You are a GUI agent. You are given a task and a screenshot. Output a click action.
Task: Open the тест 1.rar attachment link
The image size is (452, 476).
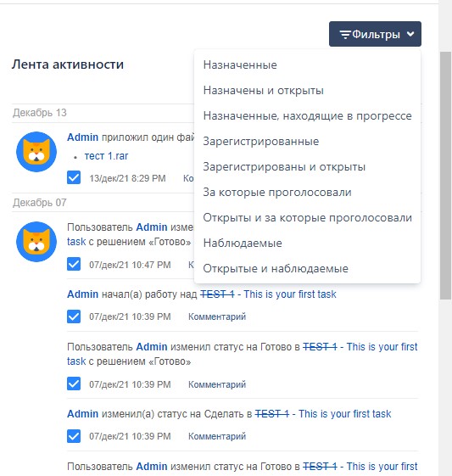coord(106,156)
